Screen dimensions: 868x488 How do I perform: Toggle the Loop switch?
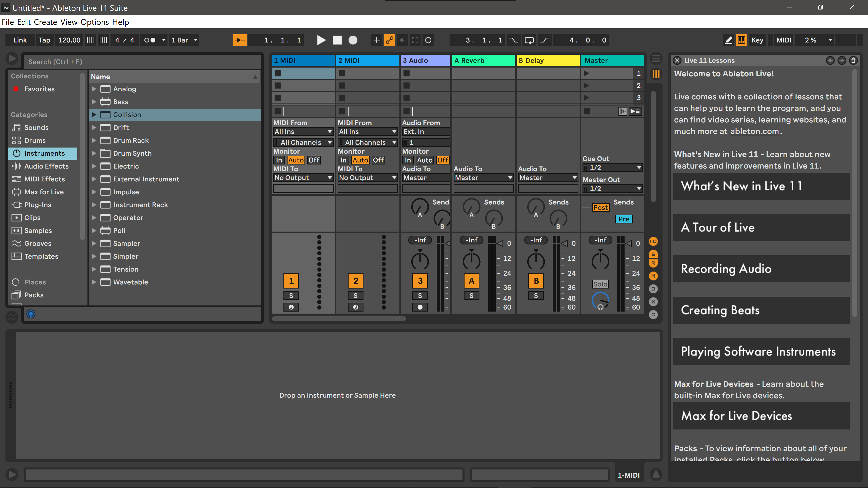(x=529, y=40)
